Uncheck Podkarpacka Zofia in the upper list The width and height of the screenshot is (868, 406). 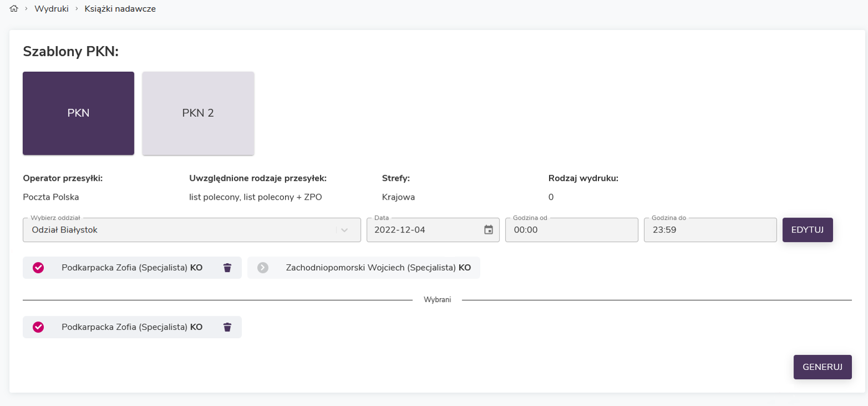coord(38,268)
